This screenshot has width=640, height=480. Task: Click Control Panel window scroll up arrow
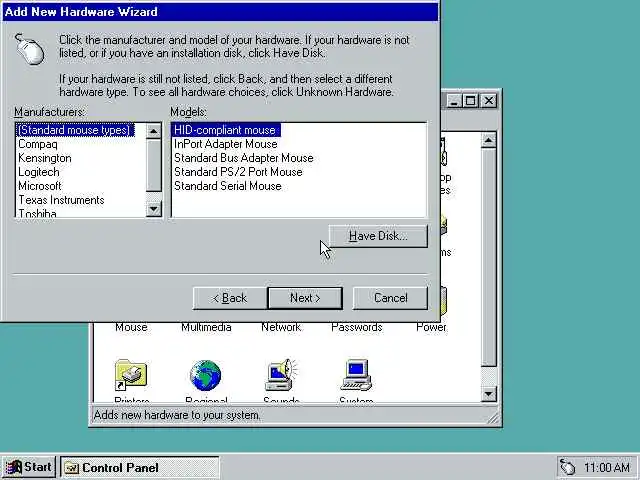489,140
